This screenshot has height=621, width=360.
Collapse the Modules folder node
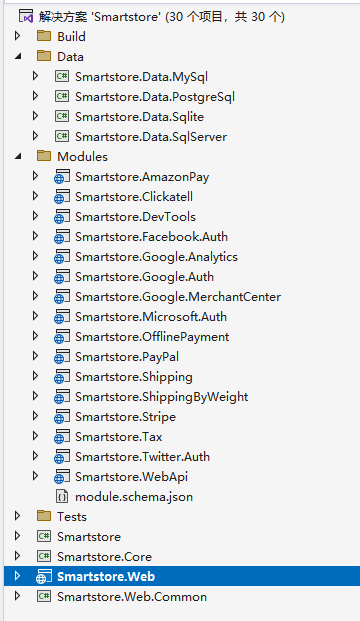click(x=18, y=156)
